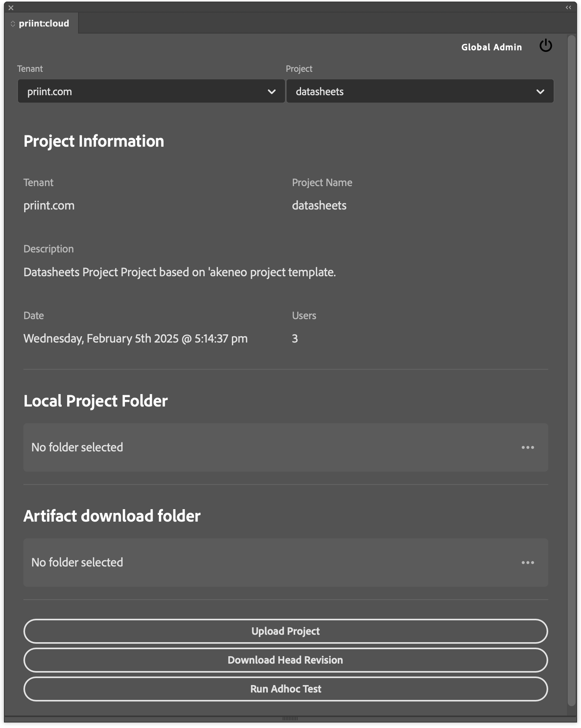Click the Run Adhoc Test button

pyautogui.click(x=285, y=689)
